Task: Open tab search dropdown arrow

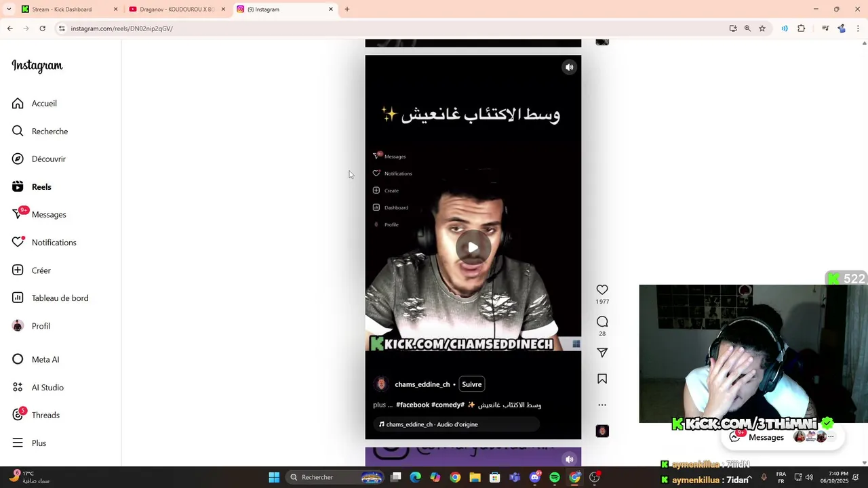Action: (9, 9)
